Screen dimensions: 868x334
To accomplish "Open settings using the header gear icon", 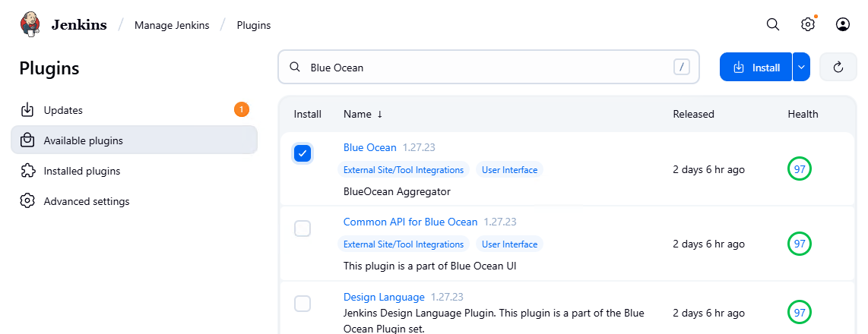I will [x=808, y=24].
